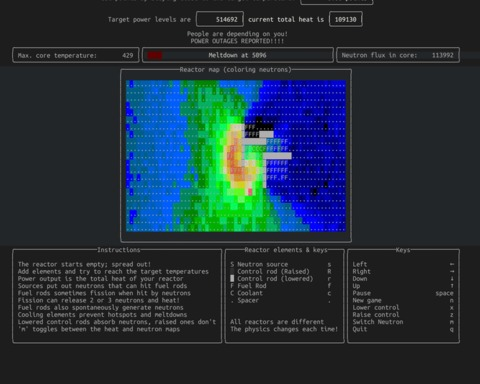Click 'Power output is the total heat' line
The image size is (480, 384).
[x=101, y=279]
